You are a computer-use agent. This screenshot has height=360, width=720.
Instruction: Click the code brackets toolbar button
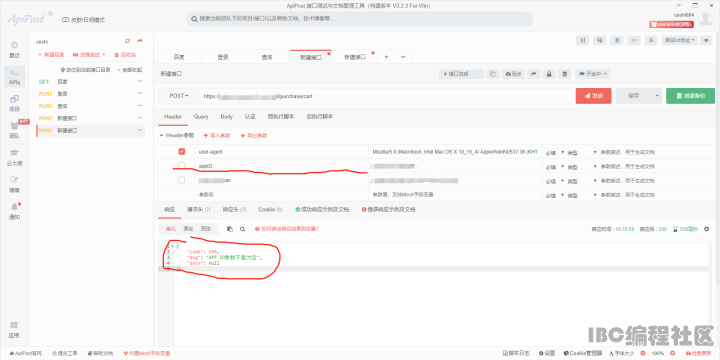point(634,40)
